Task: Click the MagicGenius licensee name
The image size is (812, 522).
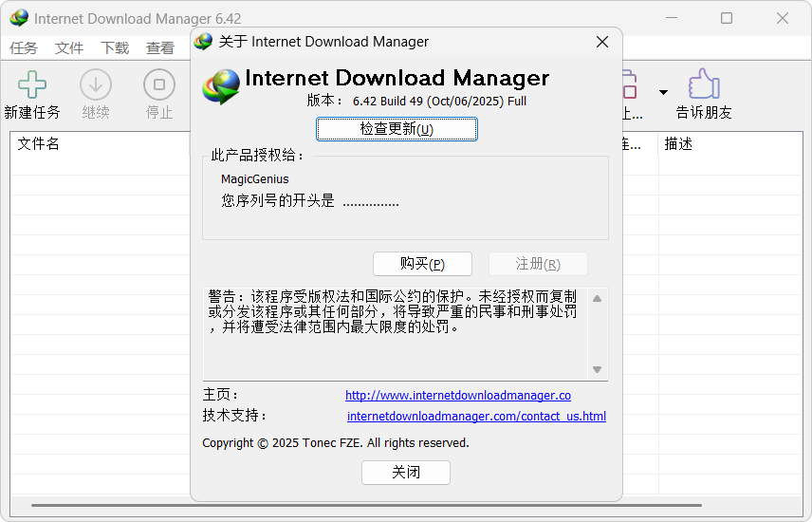Action: [x=255, y=179]
